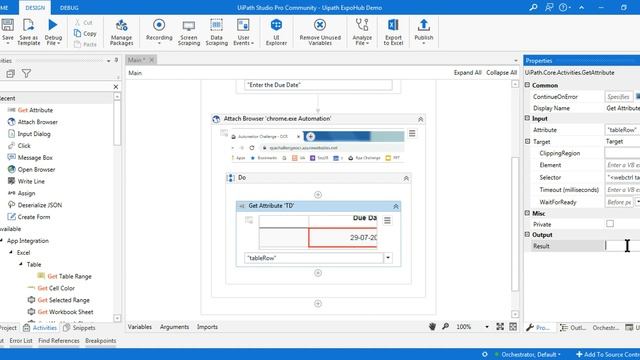Screen dimensions: 640x360
Task: Switch to DESIGN ribbon tab
Action: coord(35,8)
